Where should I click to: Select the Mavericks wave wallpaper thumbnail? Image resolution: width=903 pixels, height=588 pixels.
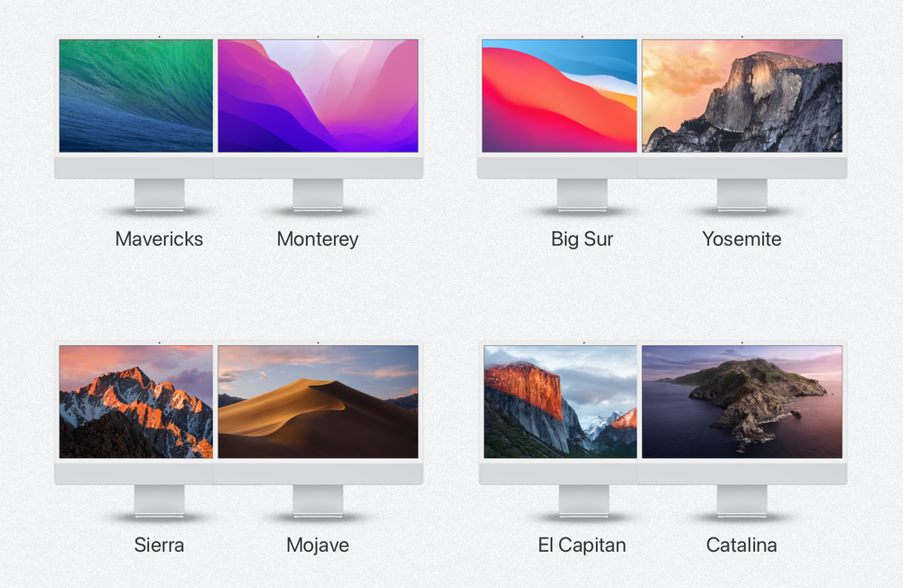(136, 96)
